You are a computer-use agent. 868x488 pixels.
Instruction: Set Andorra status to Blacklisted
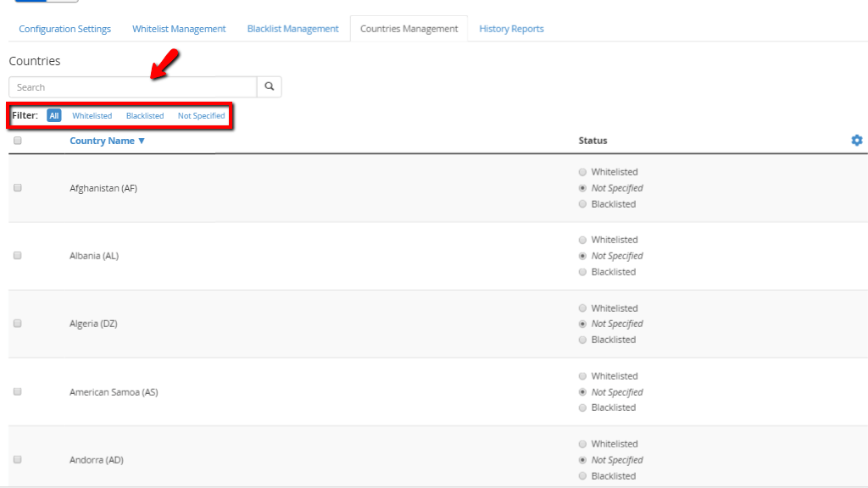[x=582, y=476]
